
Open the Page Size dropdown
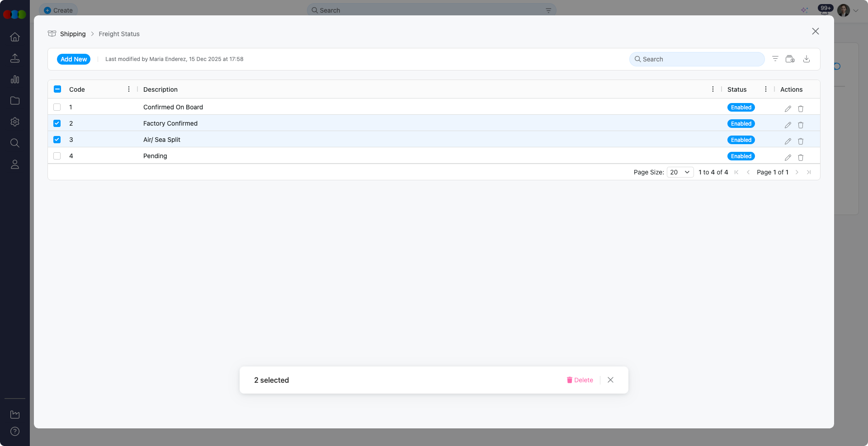[680, 172]
